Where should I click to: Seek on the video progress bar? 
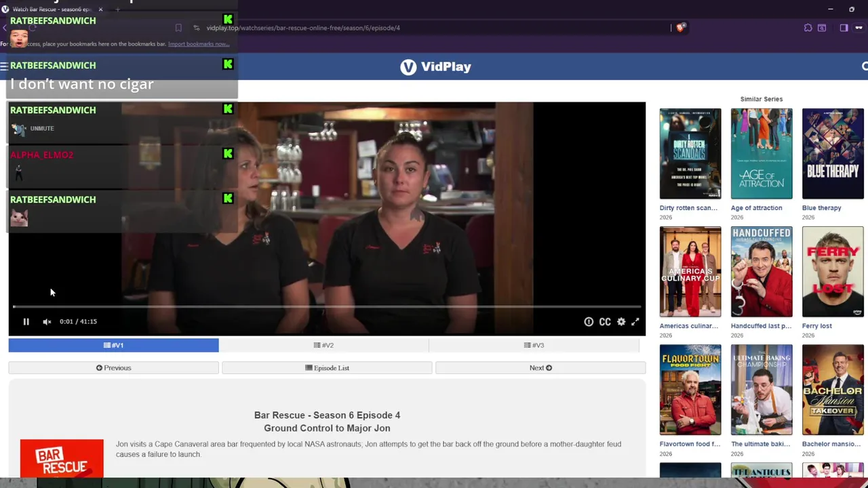327,306
